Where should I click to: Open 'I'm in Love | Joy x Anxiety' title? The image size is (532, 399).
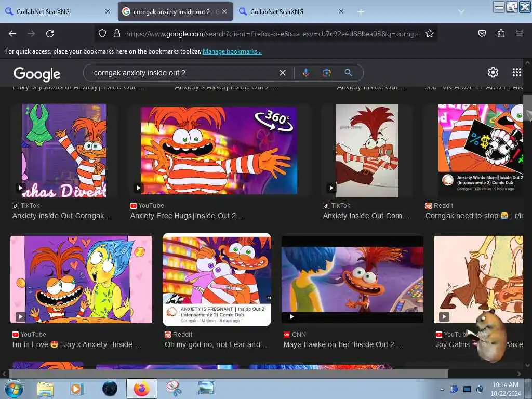[x=76, y=345]
